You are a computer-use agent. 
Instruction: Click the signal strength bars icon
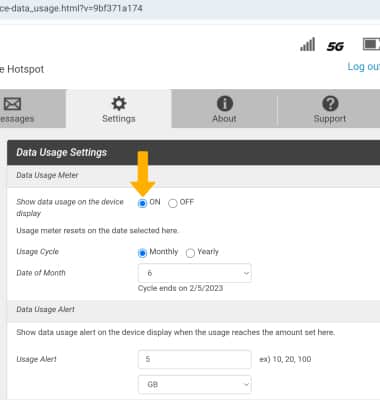coord(307,44)
